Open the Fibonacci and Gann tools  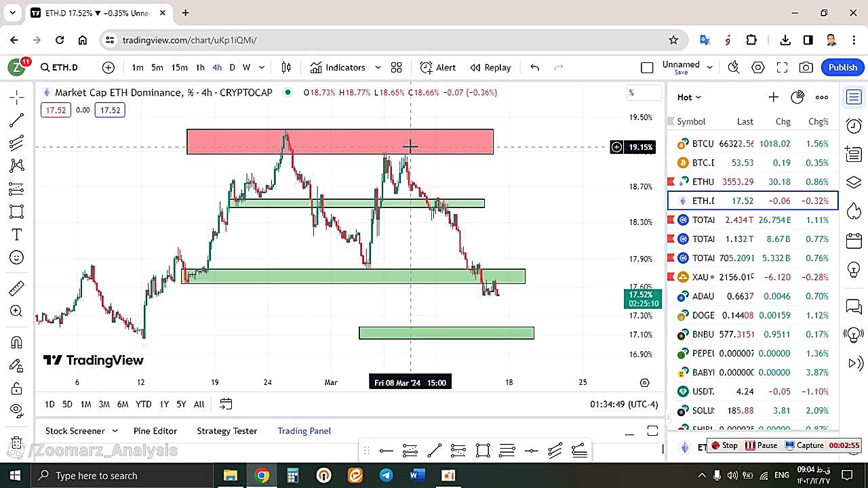pos(17,143)
